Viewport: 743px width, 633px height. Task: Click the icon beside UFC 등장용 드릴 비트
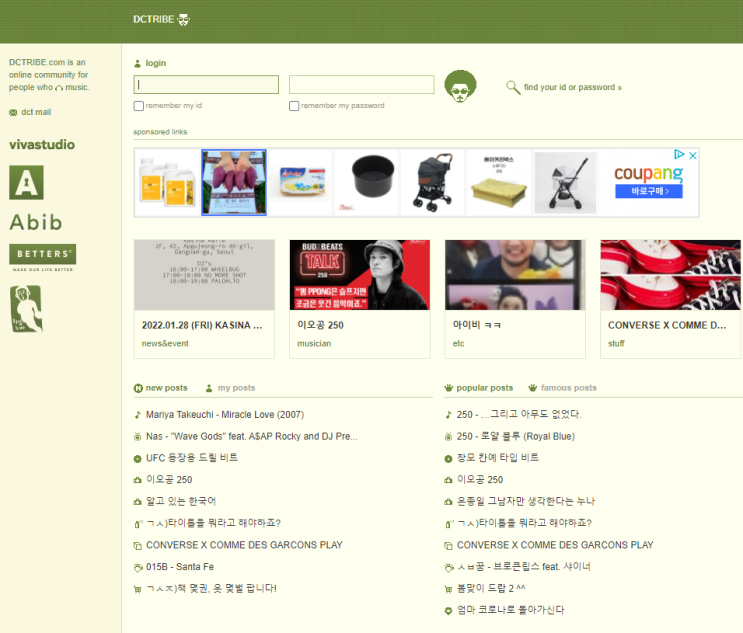coord(137,459)
